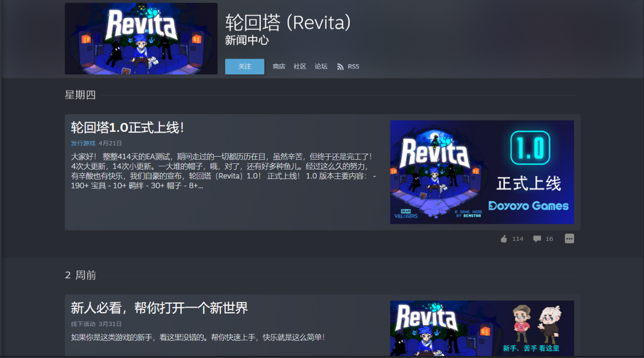This screenshot has width=644, height=358.
Task: Open comments bubble icon showing 16
Action: pos(537,239)
